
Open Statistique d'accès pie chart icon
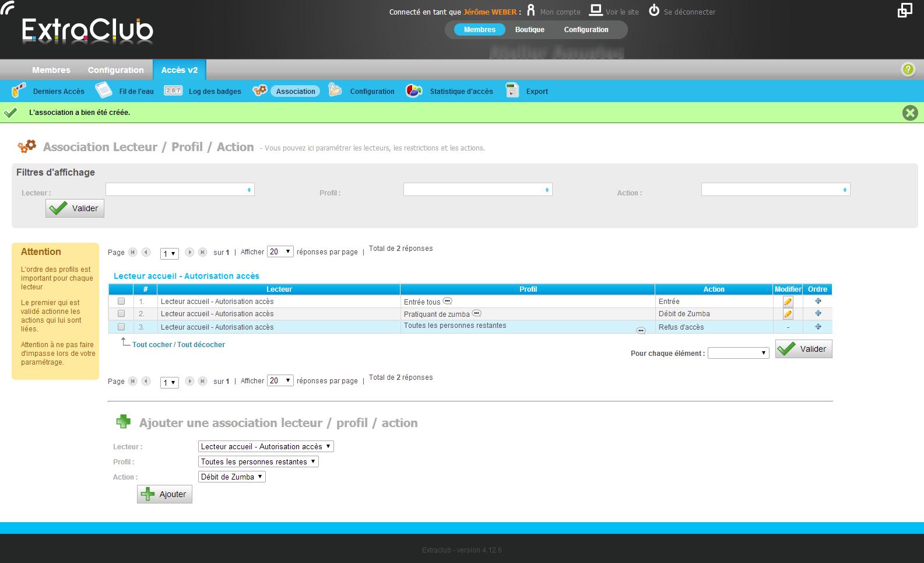(414, 91)
